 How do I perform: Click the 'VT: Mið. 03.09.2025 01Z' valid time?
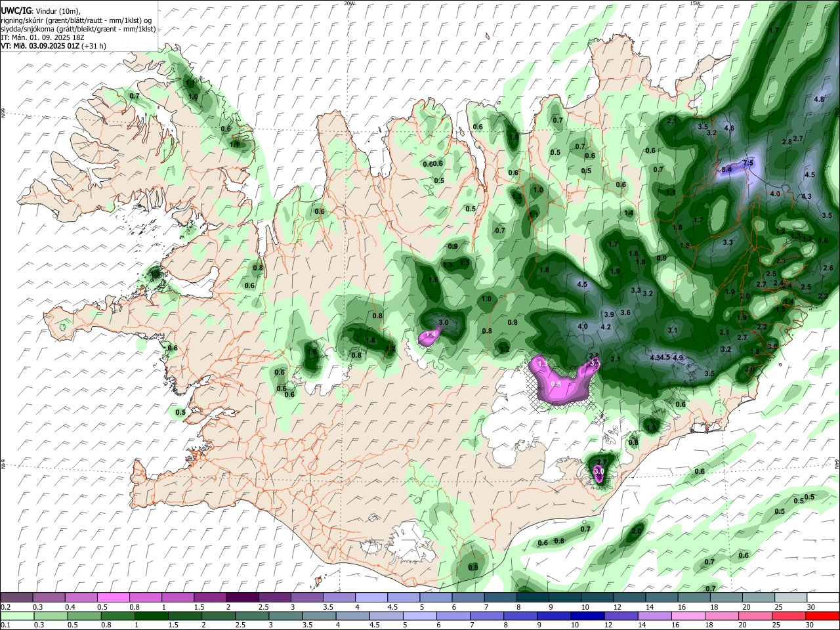40,46
